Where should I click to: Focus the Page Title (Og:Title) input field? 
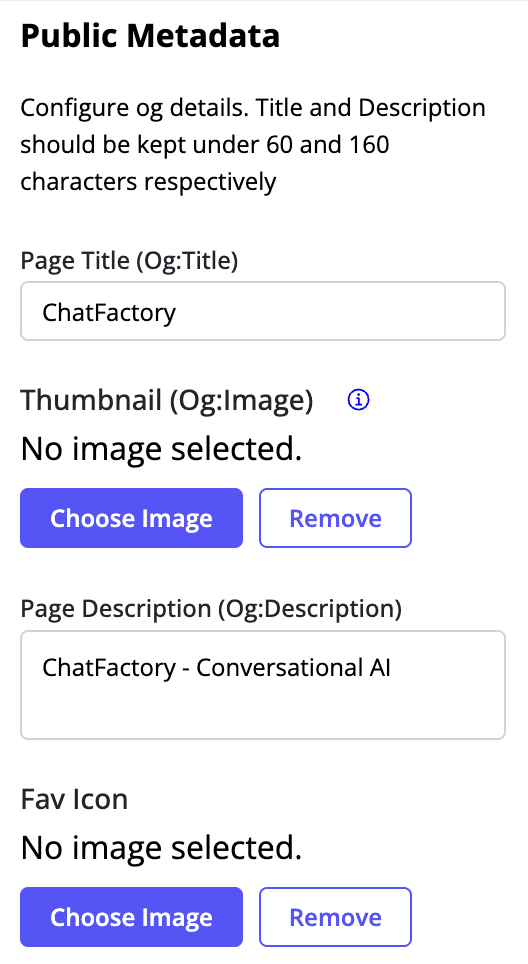(x=263, y=311)
